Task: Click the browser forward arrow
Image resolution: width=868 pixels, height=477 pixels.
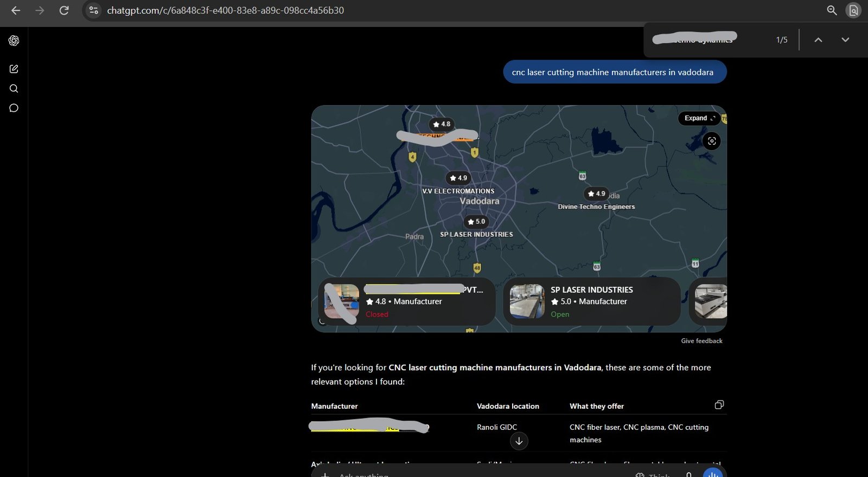Action: coord(40,10)
